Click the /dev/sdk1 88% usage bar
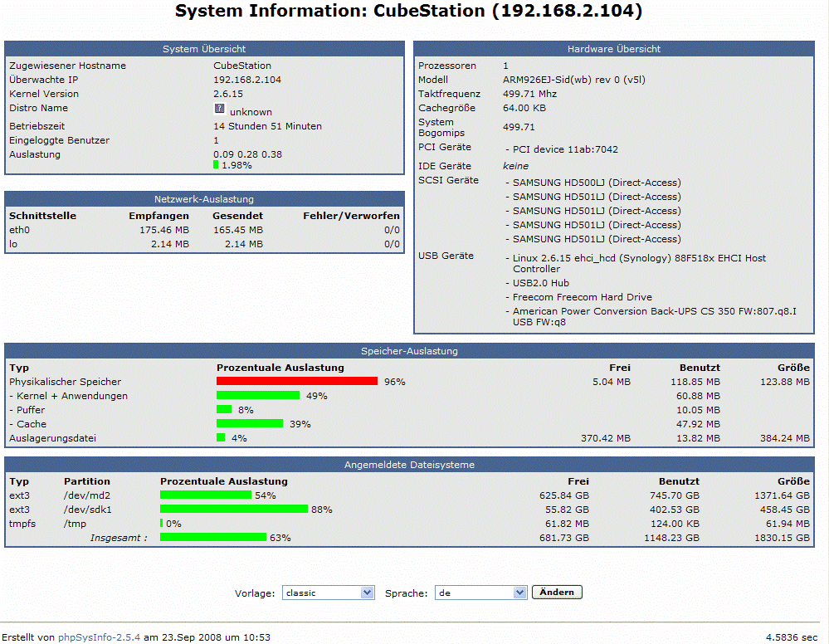This screenshot has width=829, height=644. click(x=233, y=510)
